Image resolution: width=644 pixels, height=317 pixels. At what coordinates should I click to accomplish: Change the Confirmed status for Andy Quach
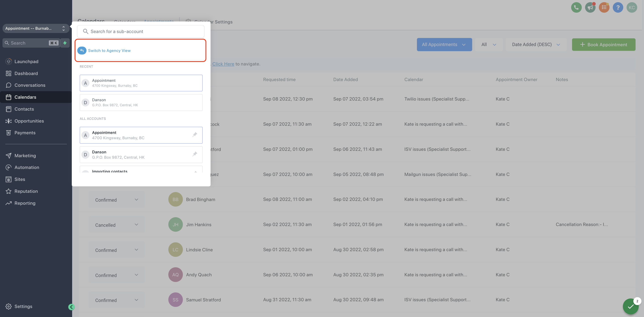[117, 275]
